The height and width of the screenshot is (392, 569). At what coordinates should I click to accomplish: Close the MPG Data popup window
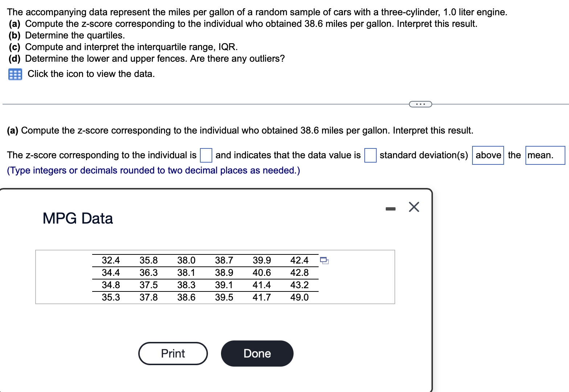[x=413, y=207]
